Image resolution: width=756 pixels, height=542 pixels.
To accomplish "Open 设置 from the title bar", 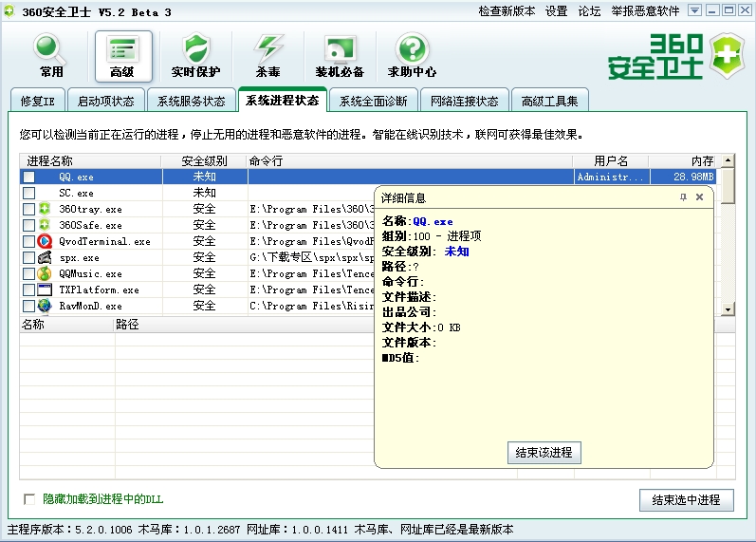I will 557,11.
